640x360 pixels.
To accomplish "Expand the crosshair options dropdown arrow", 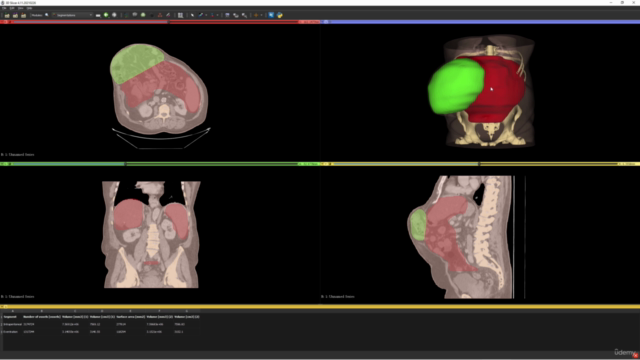I will click(261, 15).
